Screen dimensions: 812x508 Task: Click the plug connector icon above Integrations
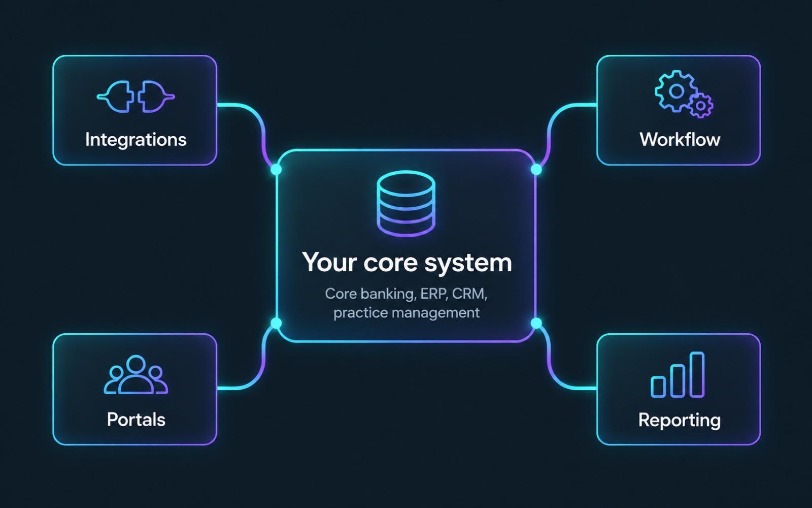click(136, 96)
